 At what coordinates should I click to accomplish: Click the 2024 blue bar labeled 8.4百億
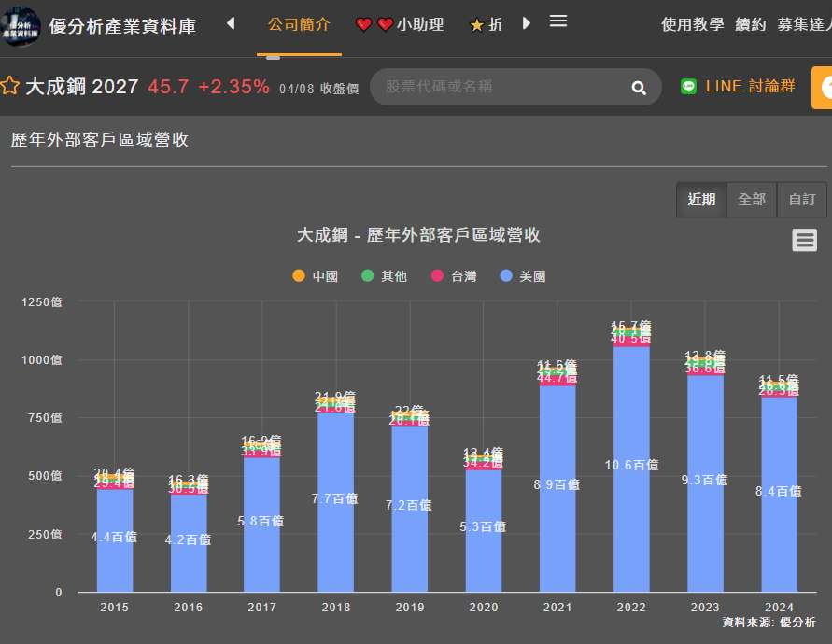(779, 494)
